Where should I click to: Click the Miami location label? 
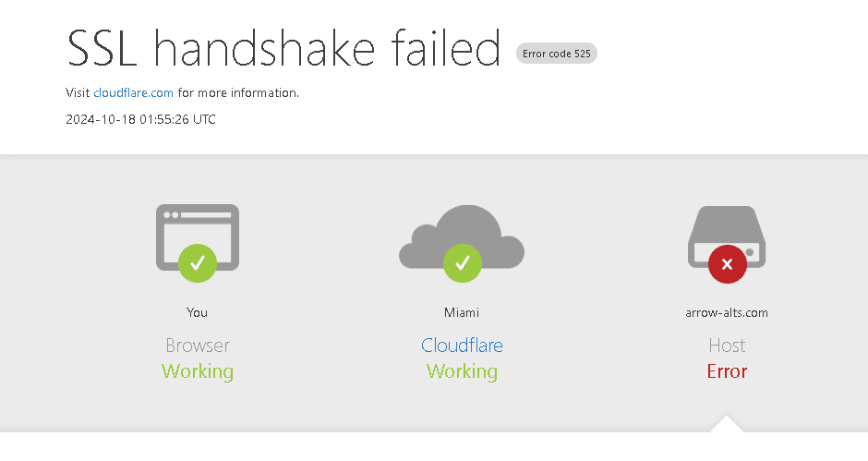462,312
